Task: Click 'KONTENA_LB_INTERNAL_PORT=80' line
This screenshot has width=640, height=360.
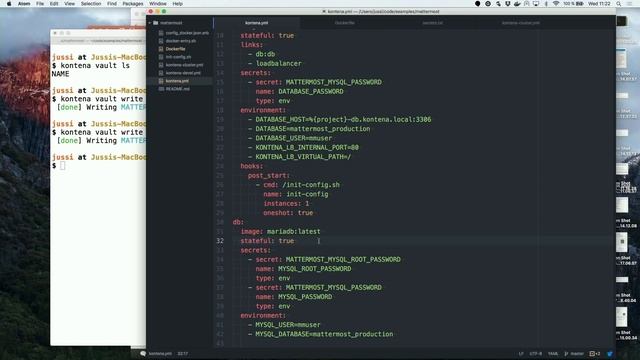Action: [x=303, y=147]
